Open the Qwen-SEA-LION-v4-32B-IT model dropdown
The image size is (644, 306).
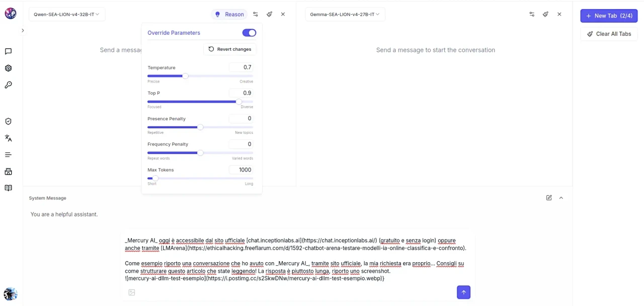tap(66, 15)
